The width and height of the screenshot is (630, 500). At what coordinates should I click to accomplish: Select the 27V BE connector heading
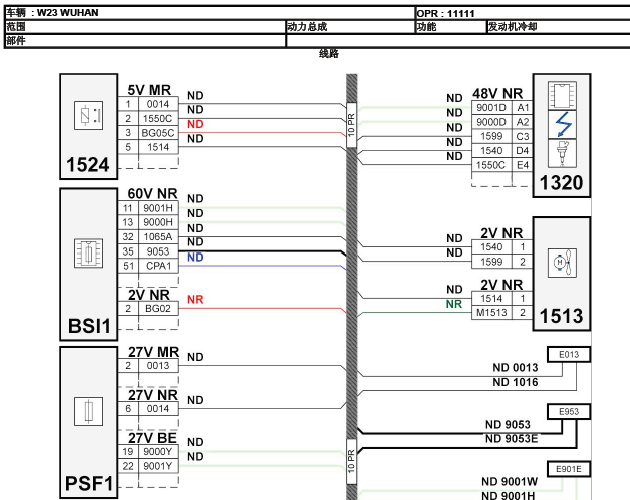click(152, 438)
